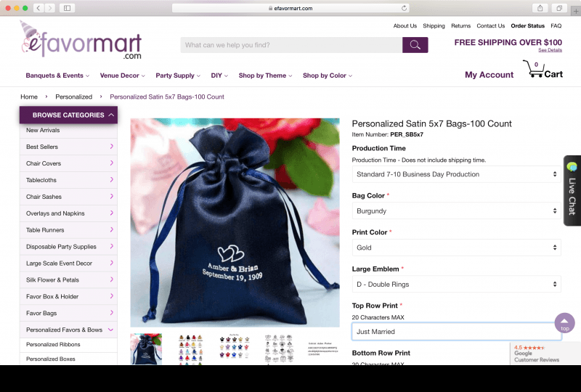The image size is (581, 392).
Task: Show Safari tab overview
Action: 559,8
